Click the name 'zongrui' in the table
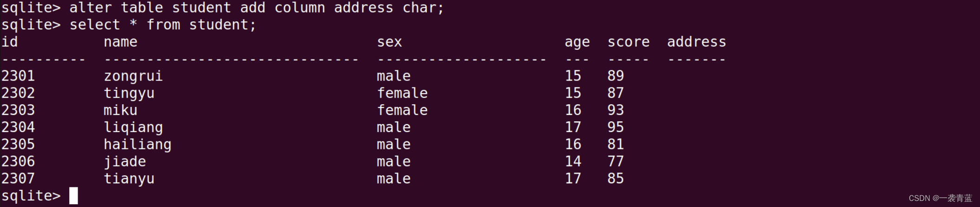980x207 pixels. tap(133, 76)
